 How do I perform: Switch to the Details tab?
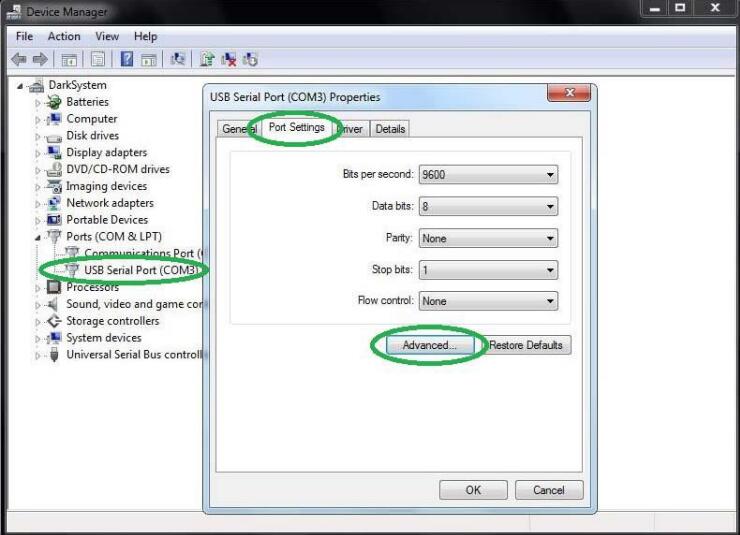[390, 129]
